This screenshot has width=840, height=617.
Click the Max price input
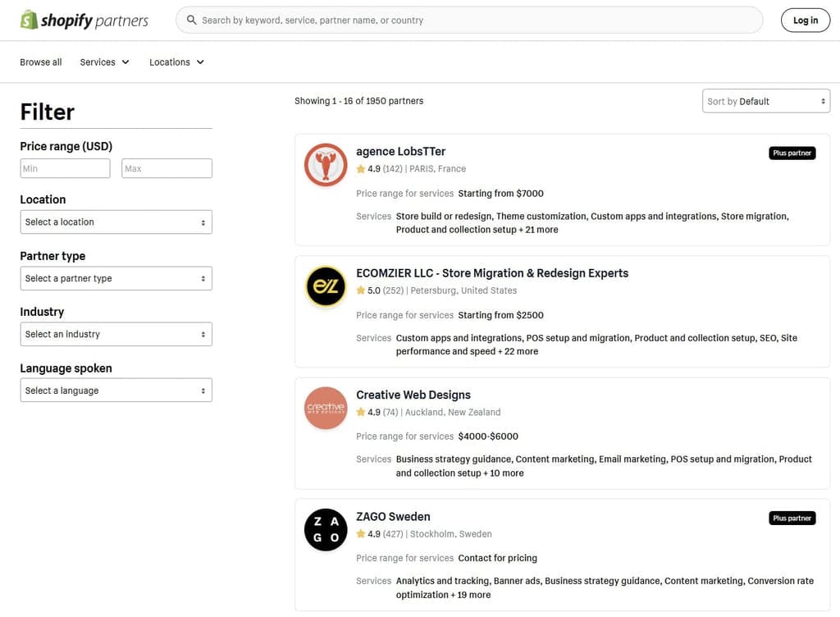point(167,168)
